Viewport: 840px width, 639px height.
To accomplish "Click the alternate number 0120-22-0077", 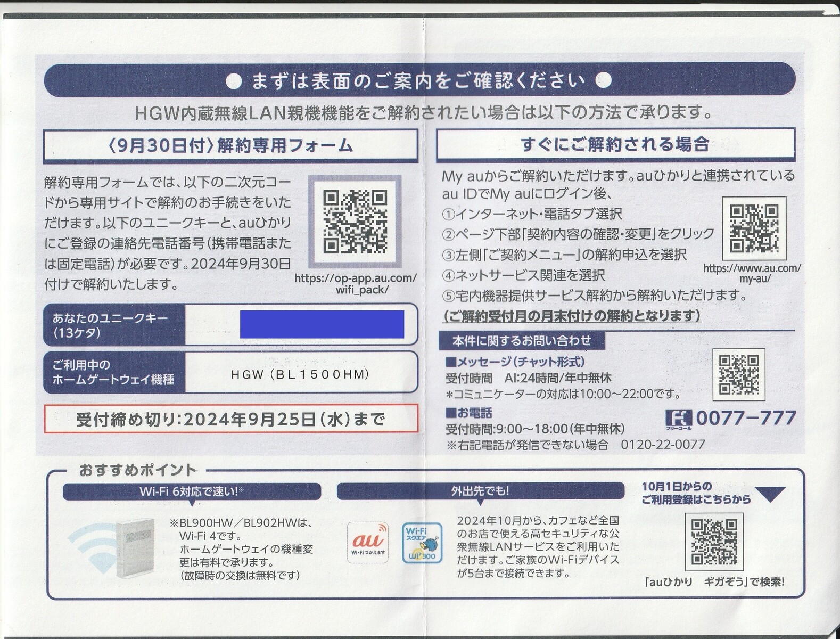I will 663,445.
